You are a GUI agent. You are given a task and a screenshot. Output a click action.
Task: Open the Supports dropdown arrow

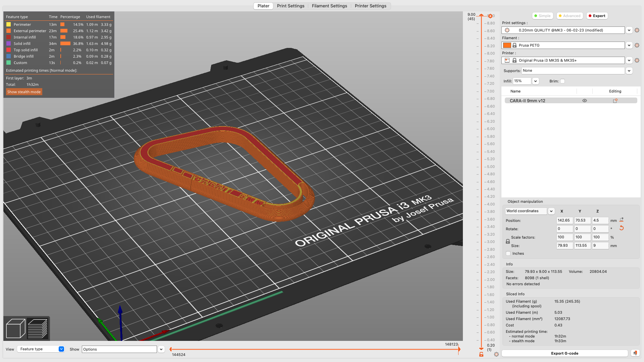(629, 71)
